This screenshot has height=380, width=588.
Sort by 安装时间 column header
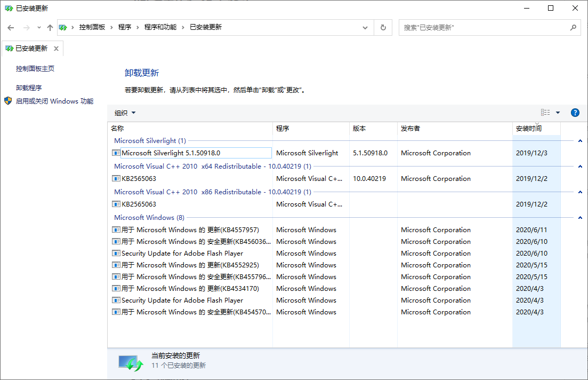536,129
